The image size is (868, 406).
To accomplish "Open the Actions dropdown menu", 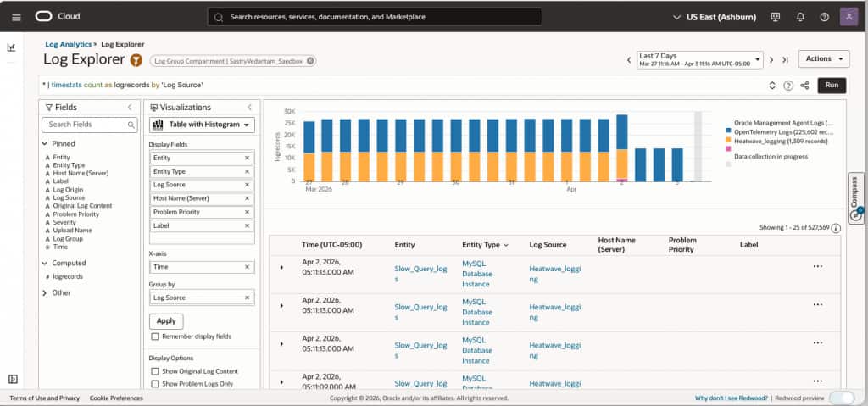I will [x=823, y=58].
